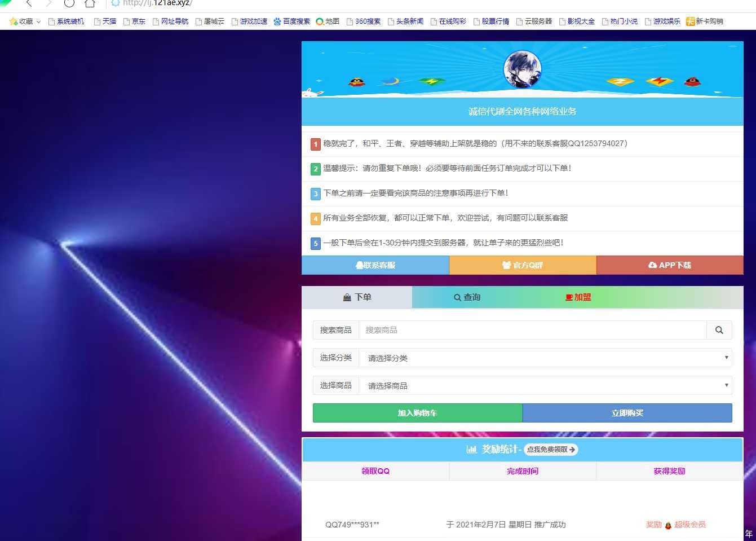
Task: Click the 加入购物车 button
Action: [418, 413]
